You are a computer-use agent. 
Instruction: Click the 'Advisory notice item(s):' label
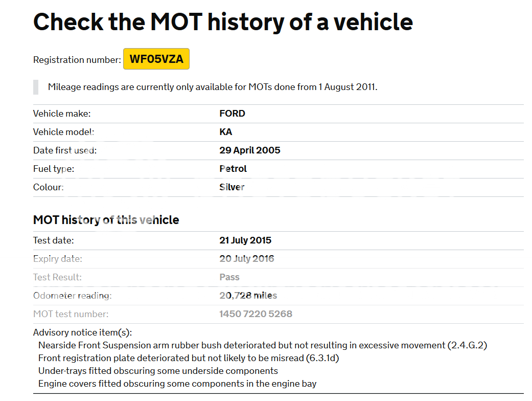click(82, 332)
